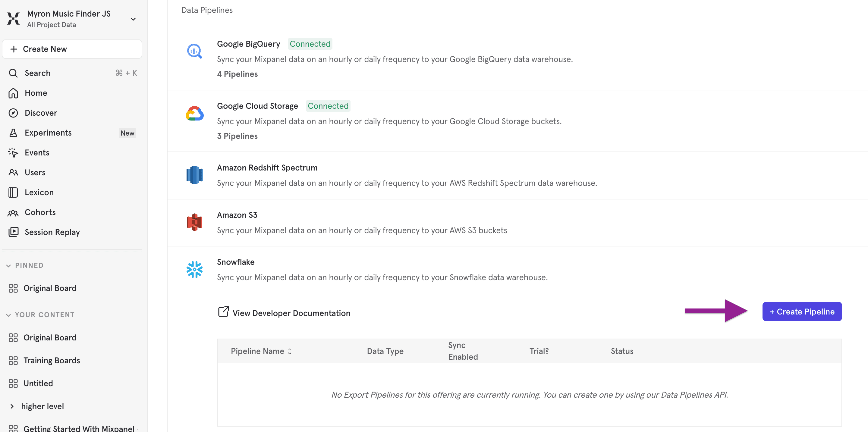Open the Experiments section
The height and width of the screenshot is (432, 868).
pos(48,133)
